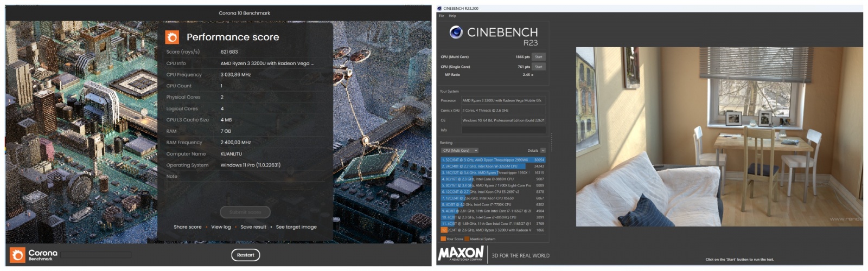
Task: Select ranking row 4 Core i9-9880H
Action: [x=493, y=179]
